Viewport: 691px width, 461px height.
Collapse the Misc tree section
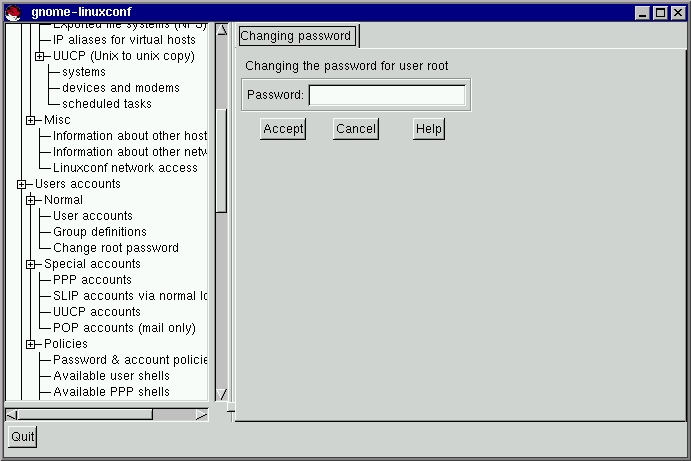pos(31,120)
